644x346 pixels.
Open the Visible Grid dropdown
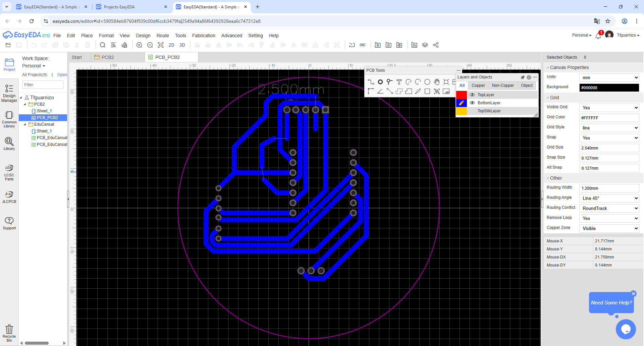(x=609, y=108)
